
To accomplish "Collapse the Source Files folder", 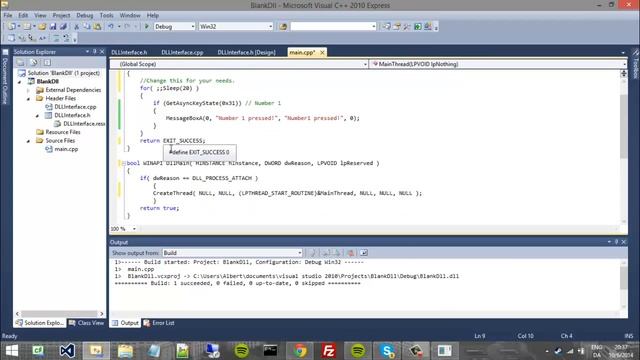I will click(x=28, y=141).
